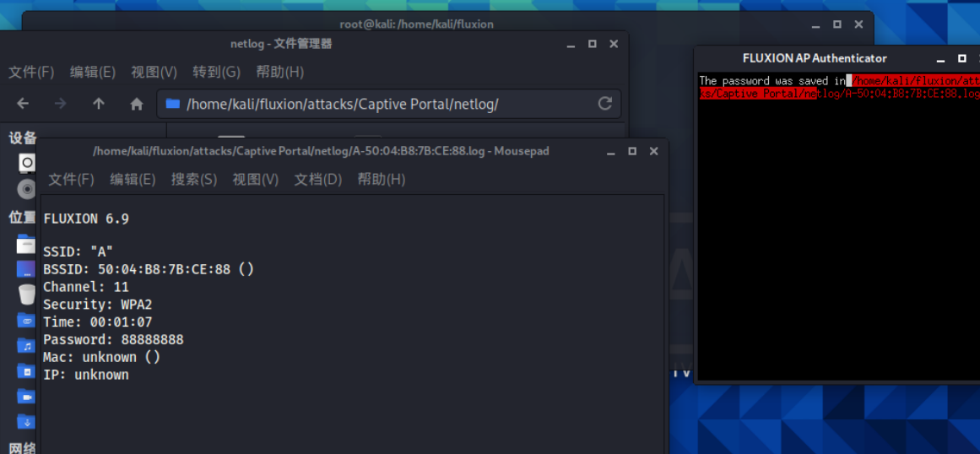Select disk drive icon under devices
Image resolution: width=980 pixels, height=454 pixels.
(27, 164)
